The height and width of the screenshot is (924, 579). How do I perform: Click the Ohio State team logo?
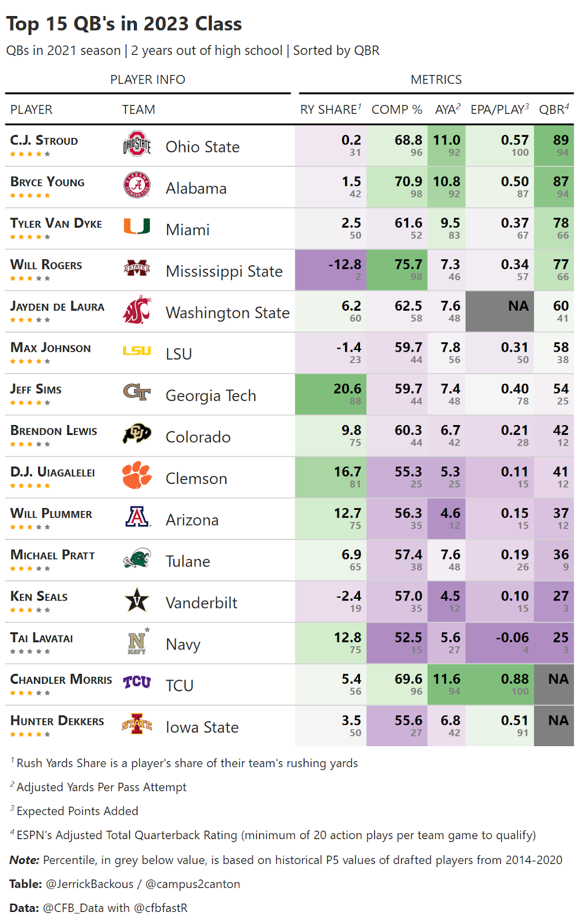136,144
